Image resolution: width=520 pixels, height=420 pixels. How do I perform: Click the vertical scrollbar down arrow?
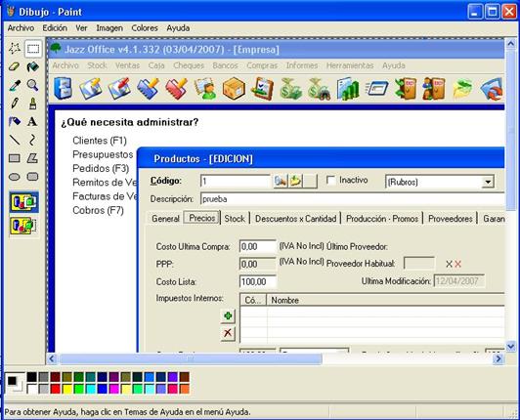[510, 347]
